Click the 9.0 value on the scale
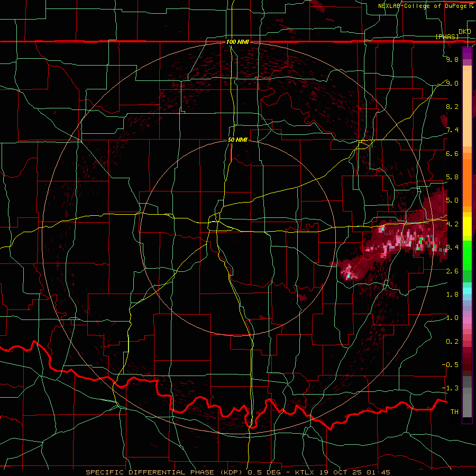 tap(452, 83)
